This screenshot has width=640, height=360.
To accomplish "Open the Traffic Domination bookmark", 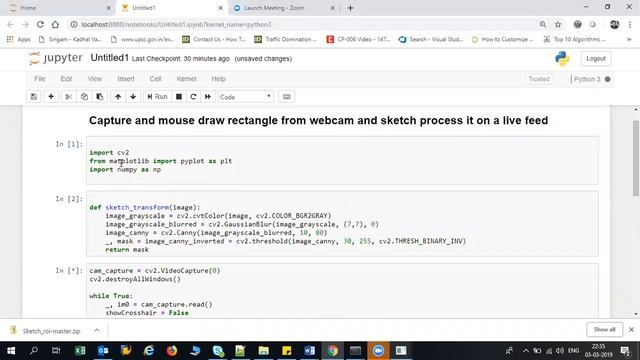I will (286, 39).
